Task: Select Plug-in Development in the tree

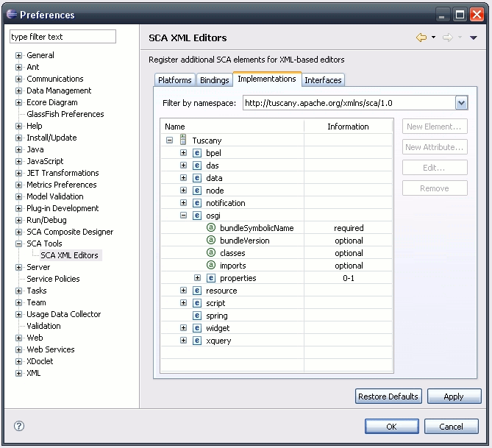Action: point(63,208)
